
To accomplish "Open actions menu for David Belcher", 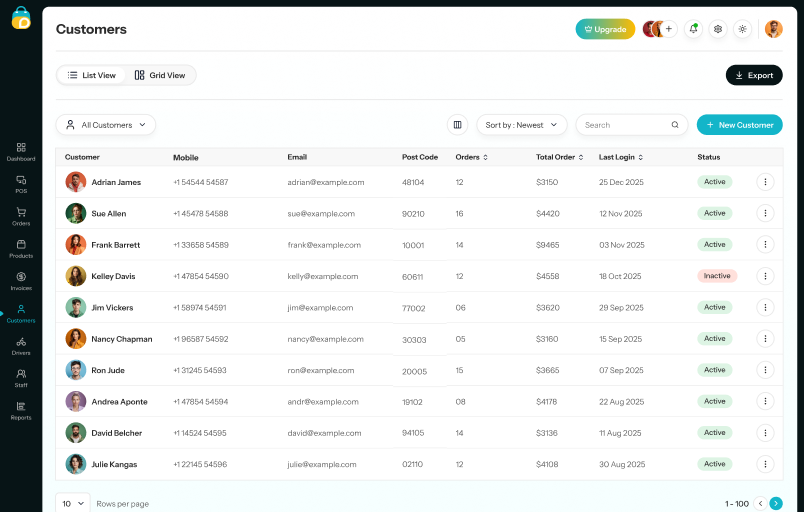I will click(765, 433).
